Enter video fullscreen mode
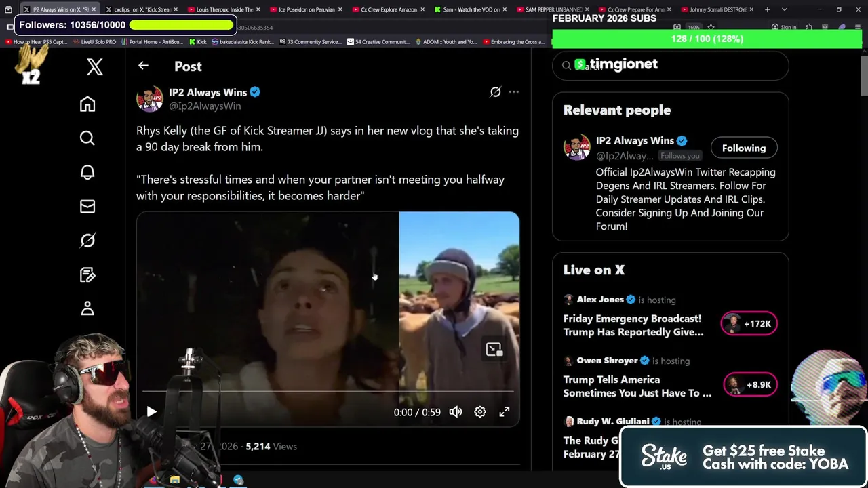868x488 pixels. [x=505, y=412]
